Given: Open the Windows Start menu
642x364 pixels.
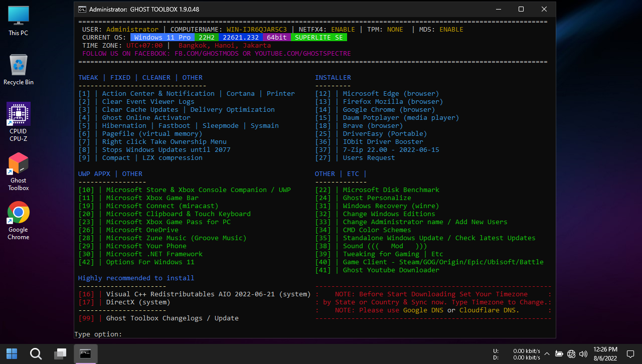Looking at the screenshot, I should coord(12,354).
